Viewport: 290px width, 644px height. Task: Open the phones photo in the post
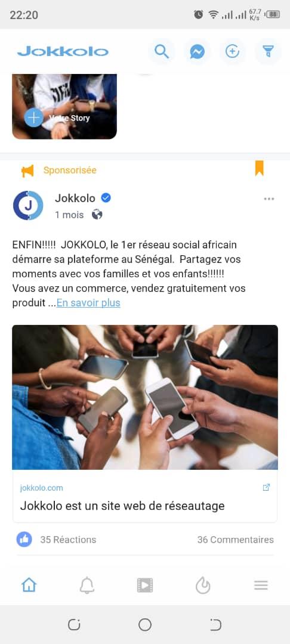click(145, 397)
